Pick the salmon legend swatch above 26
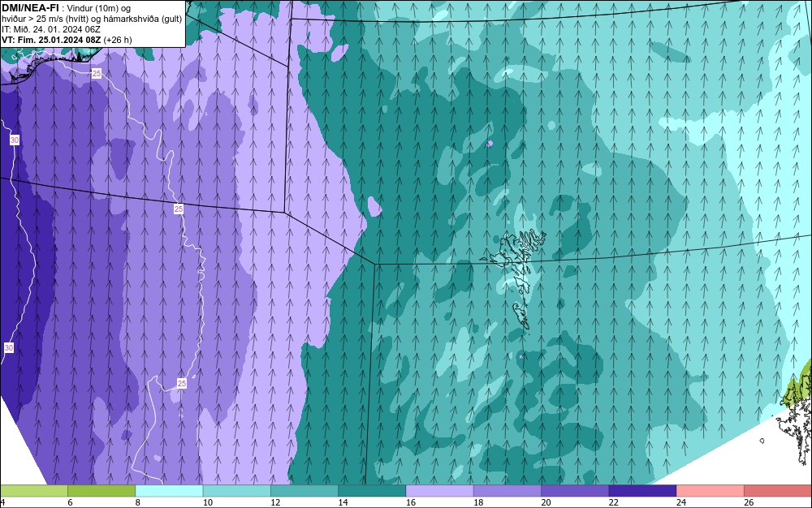Screen dimensions: 812x508 [x=778, y=490]
